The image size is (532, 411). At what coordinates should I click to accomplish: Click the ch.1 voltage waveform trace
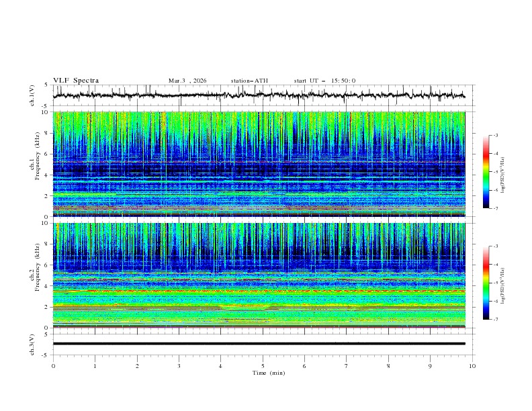(x=259, y=95)
